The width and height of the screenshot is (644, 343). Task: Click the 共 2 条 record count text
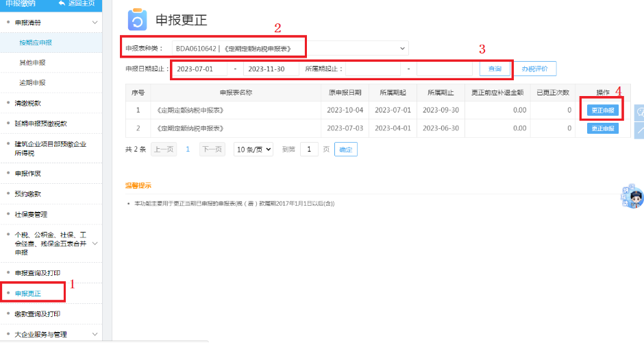[x=136, y=150]
